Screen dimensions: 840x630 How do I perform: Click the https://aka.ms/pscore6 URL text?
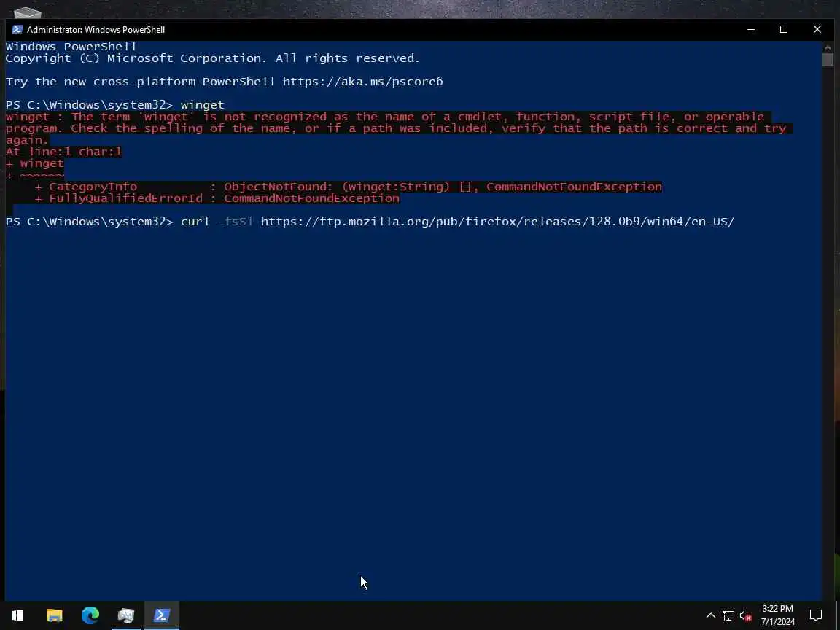coord(362,82)
